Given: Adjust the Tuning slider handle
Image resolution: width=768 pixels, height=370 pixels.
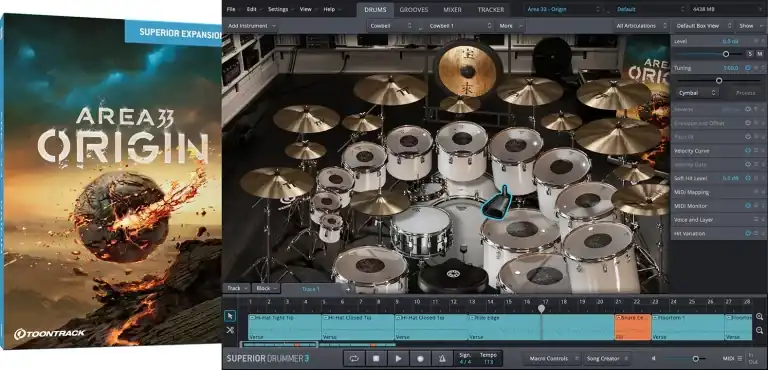Looking at the screenshot, I should tap(719, 80).
